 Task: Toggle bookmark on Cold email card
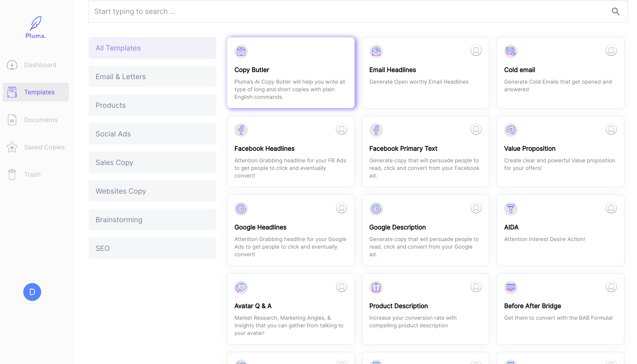coord(611,51)
